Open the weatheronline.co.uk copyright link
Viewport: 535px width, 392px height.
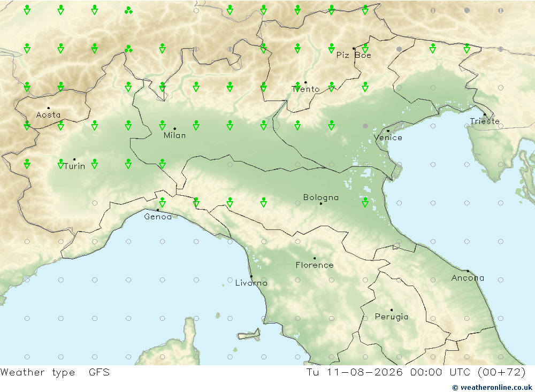(x=492, y=387)
